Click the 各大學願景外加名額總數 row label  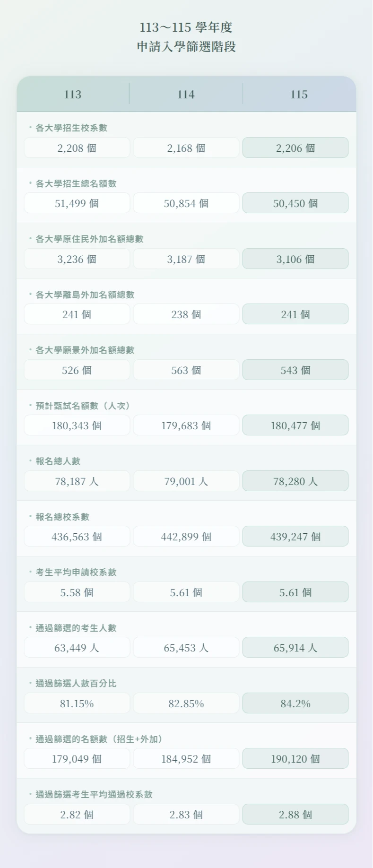(x=85, y=350)
